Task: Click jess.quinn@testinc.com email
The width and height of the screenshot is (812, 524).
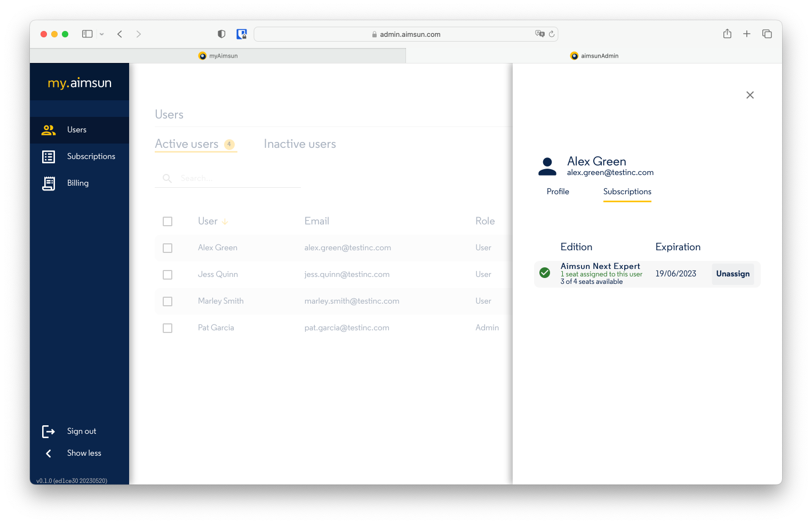Action: [347, 274]
